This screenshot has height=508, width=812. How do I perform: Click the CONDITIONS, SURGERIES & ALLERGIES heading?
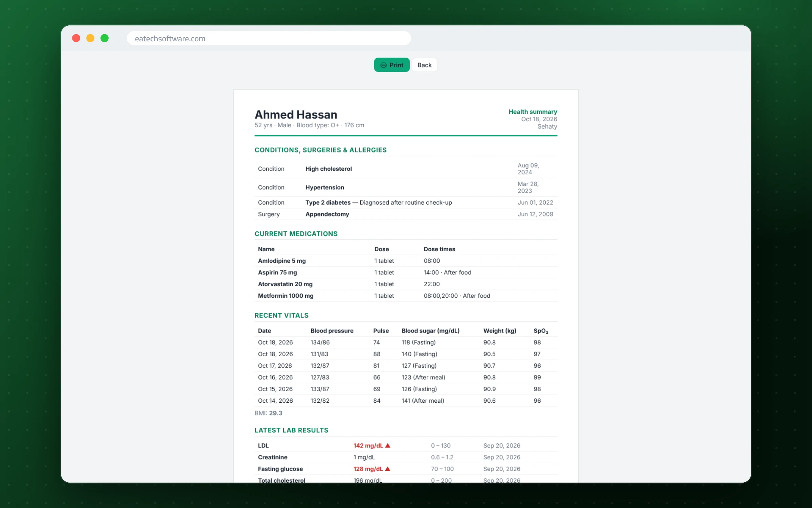click(x=320, y=150)
